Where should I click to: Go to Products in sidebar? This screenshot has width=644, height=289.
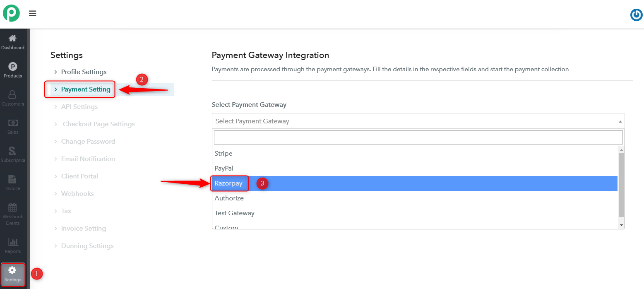tap(13, 66)
